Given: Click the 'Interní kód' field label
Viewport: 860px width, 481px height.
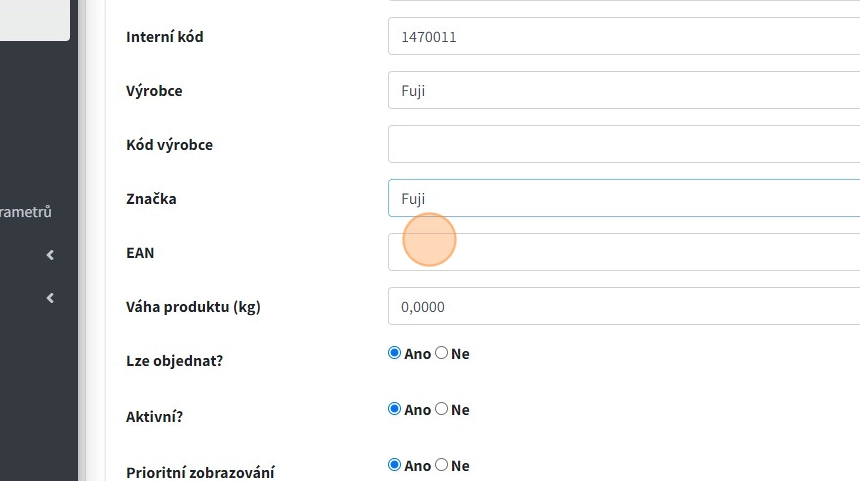Looking at the screenshot, I should pos(165,37).
